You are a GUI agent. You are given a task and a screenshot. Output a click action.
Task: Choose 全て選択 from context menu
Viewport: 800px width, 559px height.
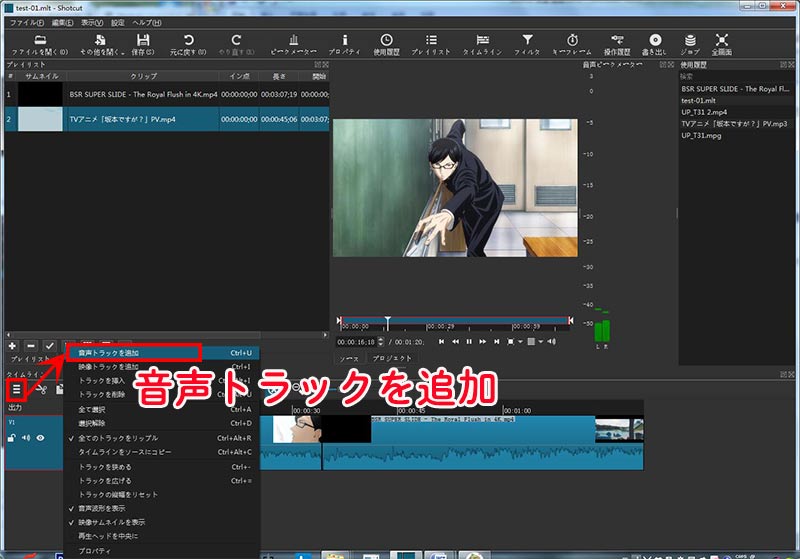[162, 410]
